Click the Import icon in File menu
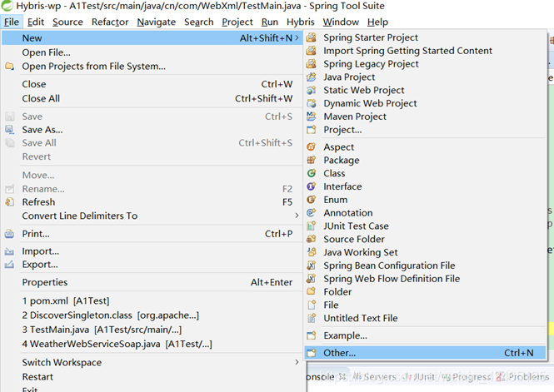This screenshot has width=554, height=392. tap(9, 251)
